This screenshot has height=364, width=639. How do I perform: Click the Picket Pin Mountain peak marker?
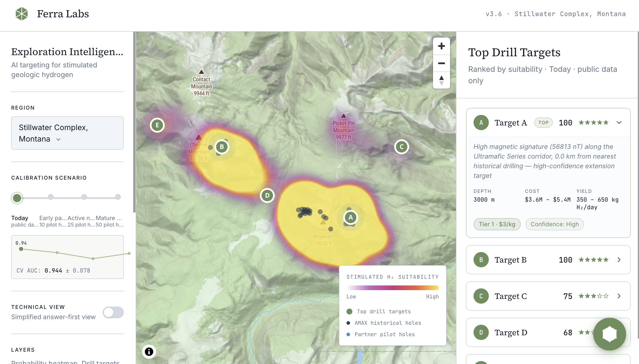[x=344, y=115]
